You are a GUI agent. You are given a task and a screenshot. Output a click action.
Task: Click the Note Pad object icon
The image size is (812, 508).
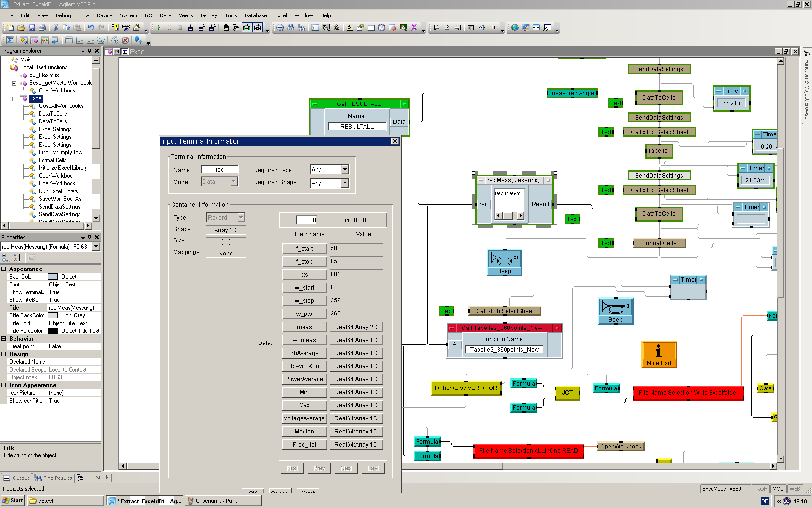[x=659, y=351]
